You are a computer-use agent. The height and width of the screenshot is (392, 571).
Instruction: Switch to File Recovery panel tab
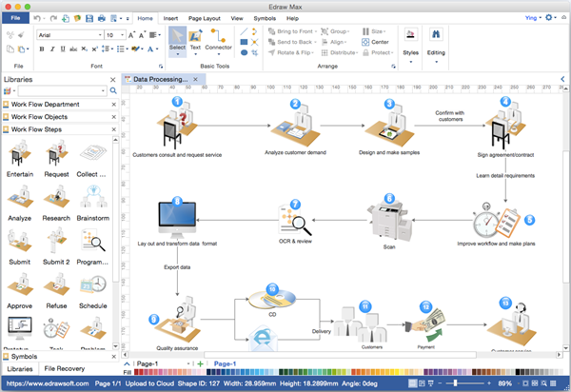65,369
